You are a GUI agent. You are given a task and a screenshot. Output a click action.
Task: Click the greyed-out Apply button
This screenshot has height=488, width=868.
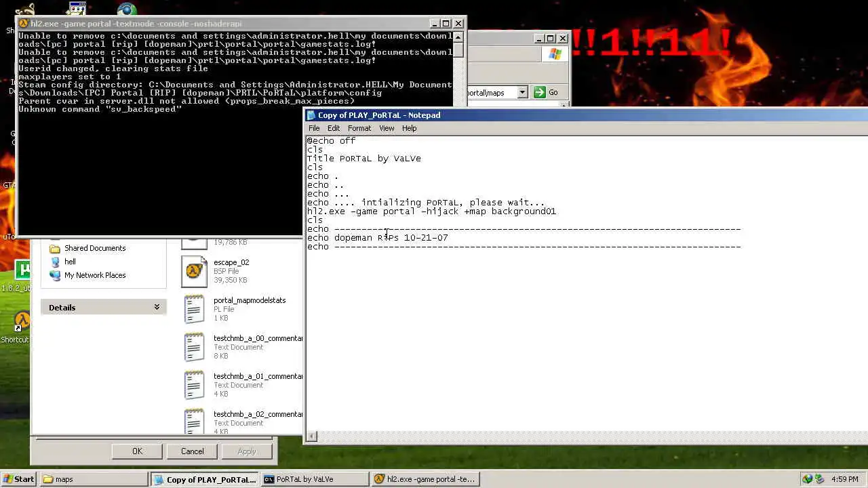point(247,451)
